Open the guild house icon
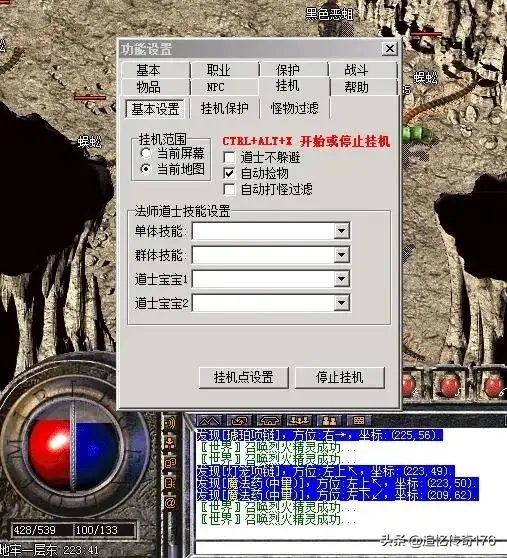 (269, 421)
